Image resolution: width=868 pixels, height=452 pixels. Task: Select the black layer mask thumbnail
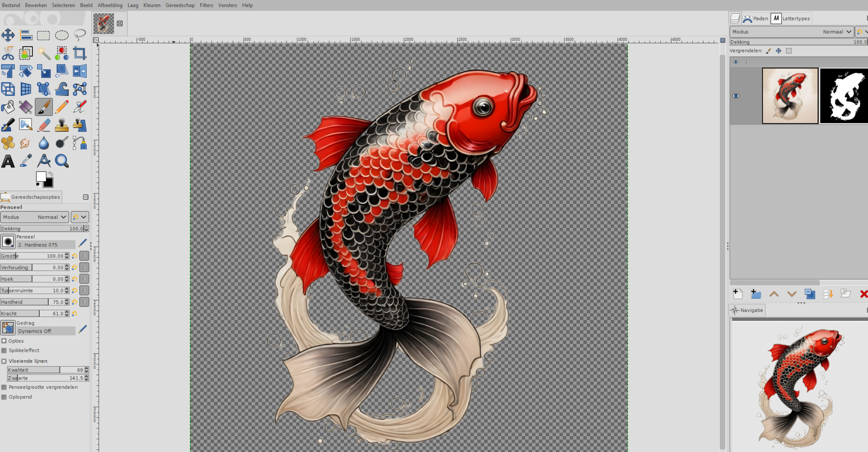(843, 96)
